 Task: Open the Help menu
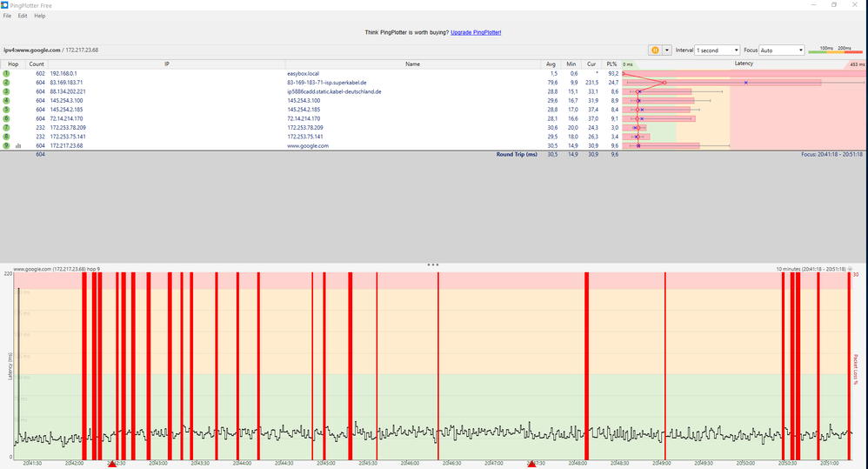pos(40,16)
